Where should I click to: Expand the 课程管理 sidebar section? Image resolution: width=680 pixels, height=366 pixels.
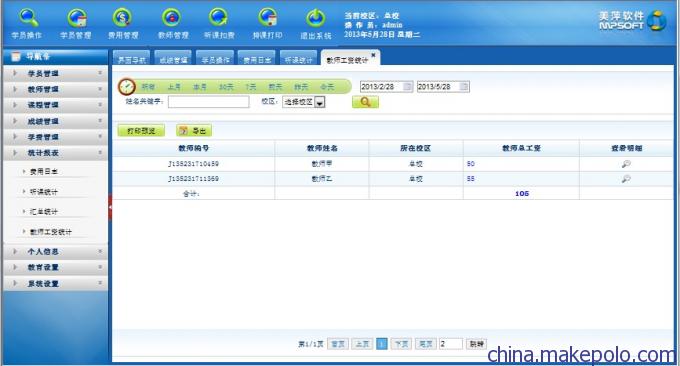[x=56, y=105]
